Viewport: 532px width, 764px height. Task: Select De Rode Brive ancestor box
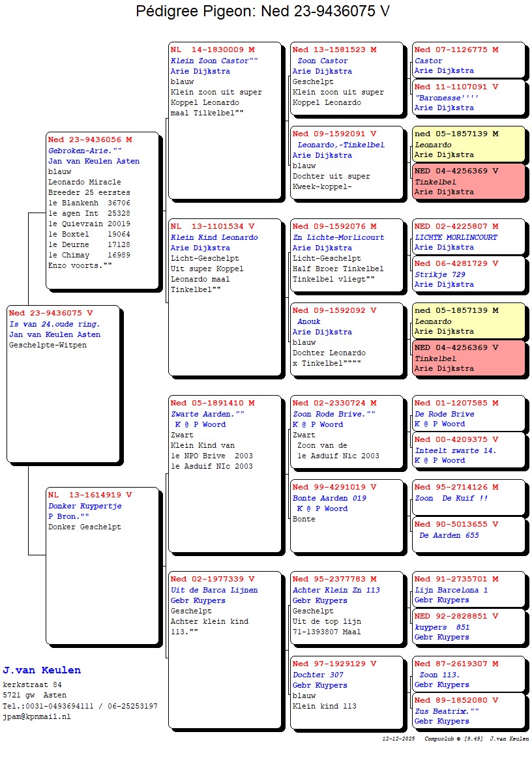468,413
